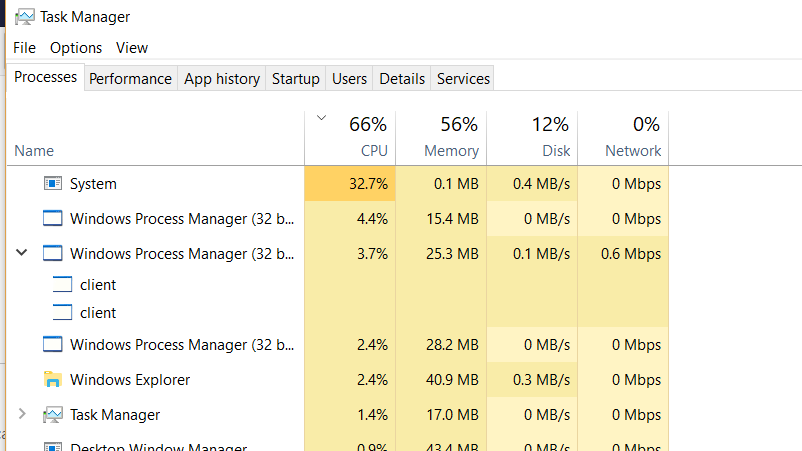Switch to the Performance tab
802x451 pixels.
[x=130, y=78]
